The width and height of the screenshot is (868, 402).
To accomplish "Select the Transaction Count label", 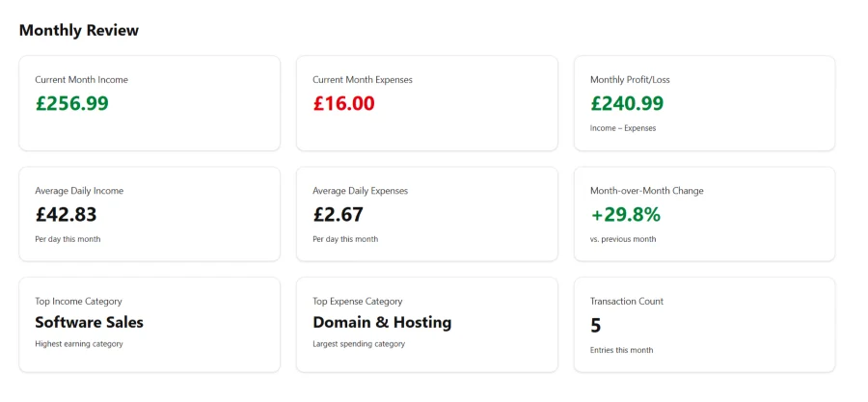I will [627, 301].
